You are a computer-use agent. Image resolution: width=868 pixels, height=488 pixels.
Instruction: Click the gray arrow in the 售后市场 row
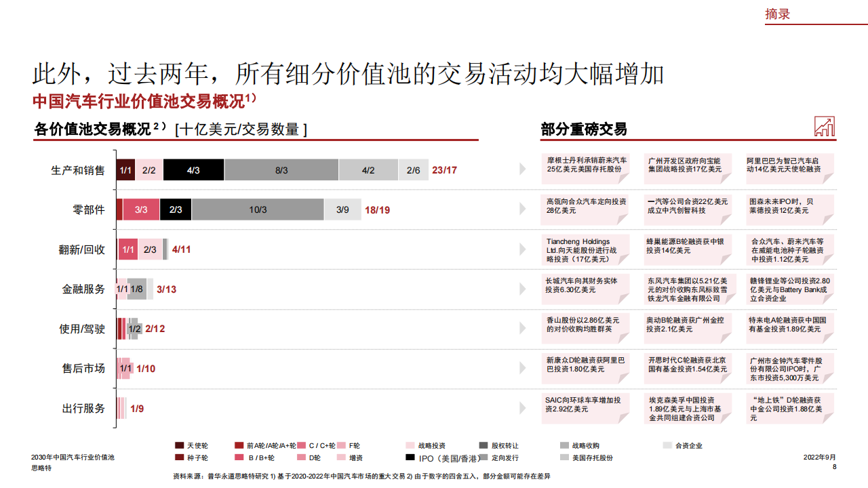click(523, 368)
